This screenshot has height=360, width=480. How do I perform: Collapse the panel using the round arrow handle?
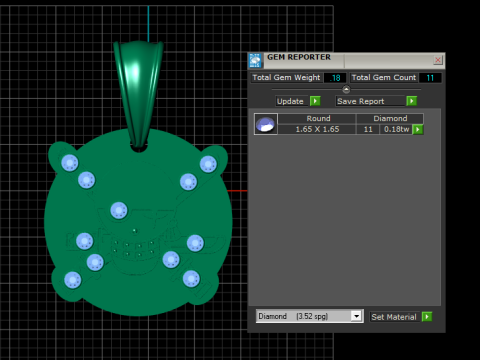(x=346, y=90)
